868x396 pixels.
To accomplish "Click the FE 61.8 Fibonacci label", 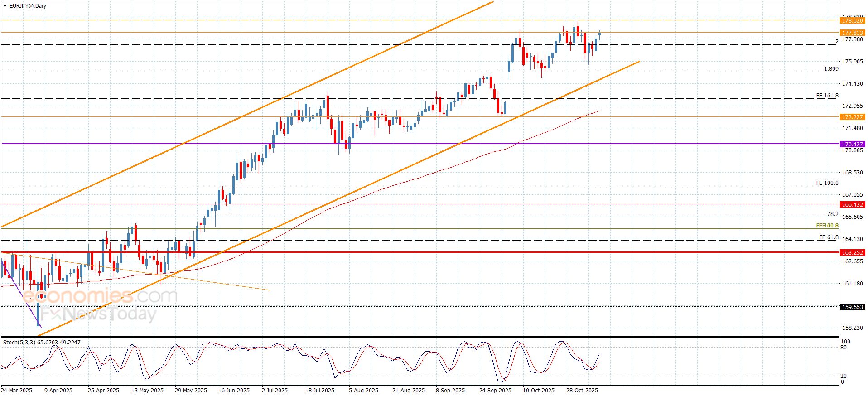I will tap(829, 237).
